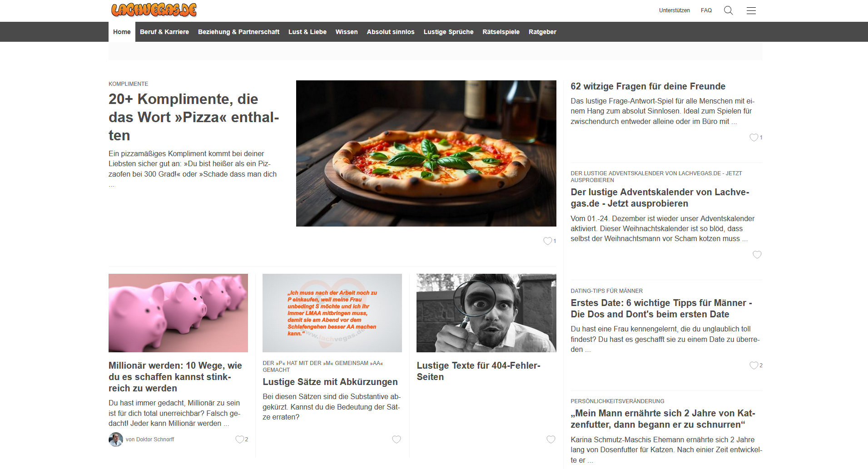Click the orange abbreviations quote image
This screenshot has height=469, width=868.
coord(332,313)
